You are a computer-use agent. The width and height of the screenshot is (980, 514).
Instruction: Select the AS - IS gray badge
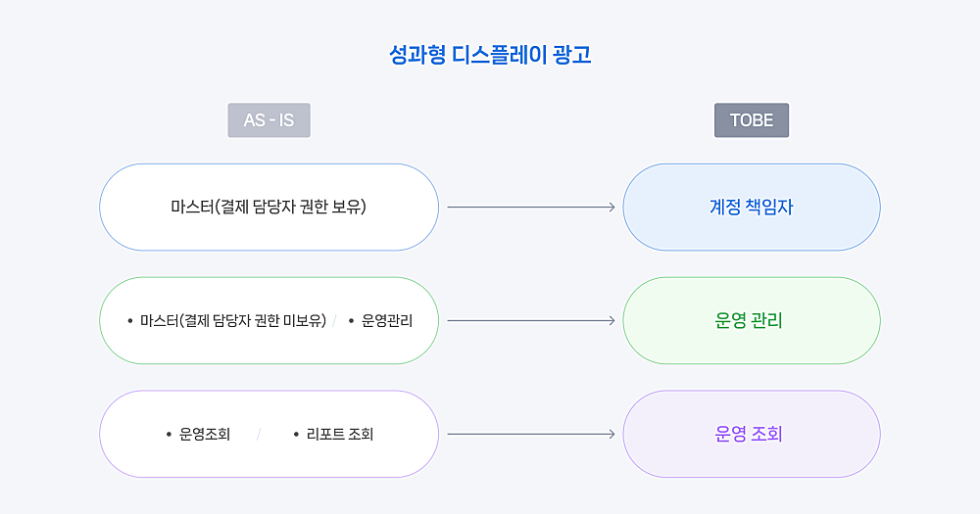269,119
